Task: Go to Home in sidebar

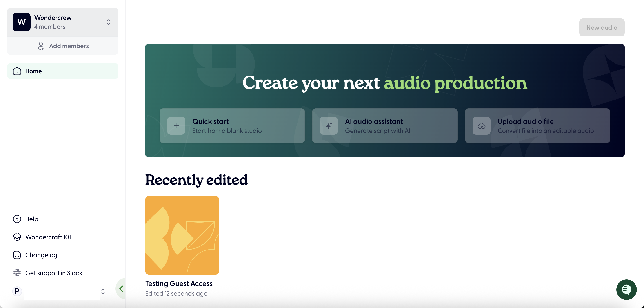Action: click(x=62, y=71)
